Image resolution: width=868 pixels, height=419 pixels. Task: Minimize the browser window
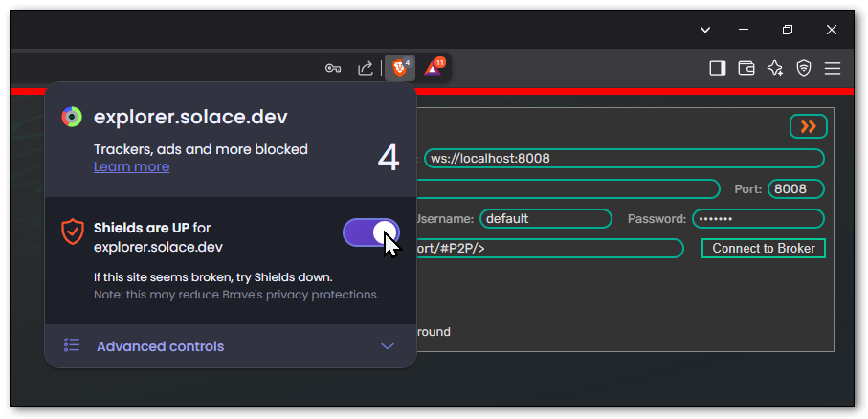[744, 30]
